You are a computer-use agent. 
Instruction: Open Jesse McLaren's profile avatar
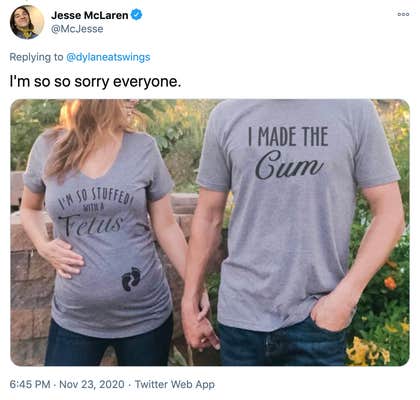pos(27,22)
